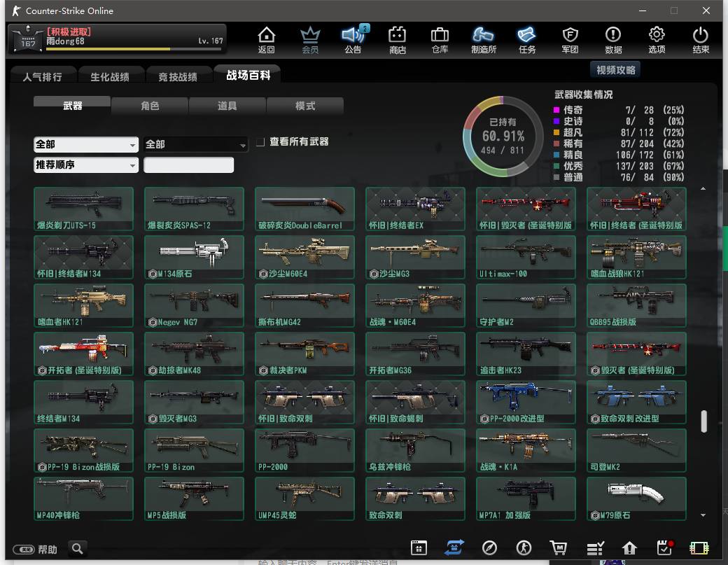Select the 道具 sub-tab
The width and height of the screenshot is (728, 565).
pyautogui.click(x=227, y=106)
